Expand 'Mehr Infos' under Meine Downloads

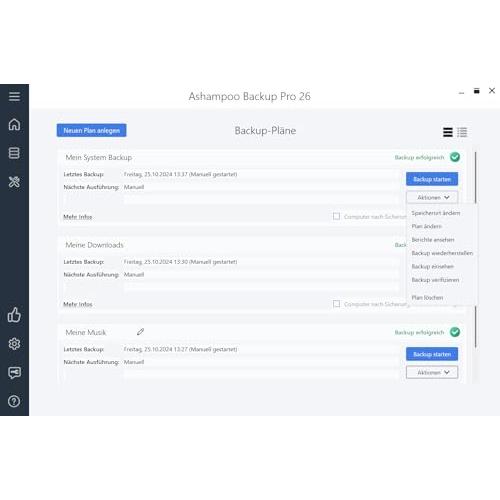tap(78, 304)
